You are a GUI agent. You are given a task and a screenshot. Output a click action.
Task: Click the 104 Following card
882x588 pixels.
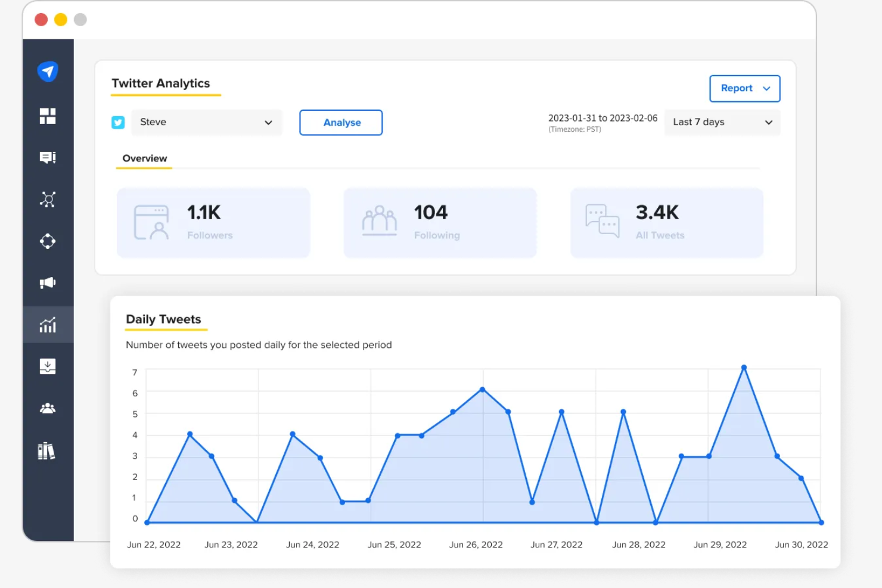click(x=440, y=223)
